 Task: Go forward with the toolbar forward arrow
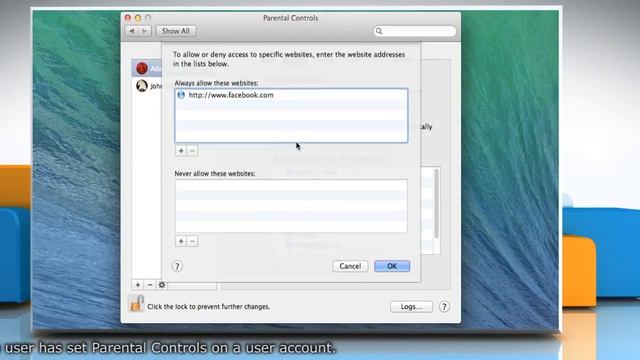pyautogui.click(x=144, y=31)
